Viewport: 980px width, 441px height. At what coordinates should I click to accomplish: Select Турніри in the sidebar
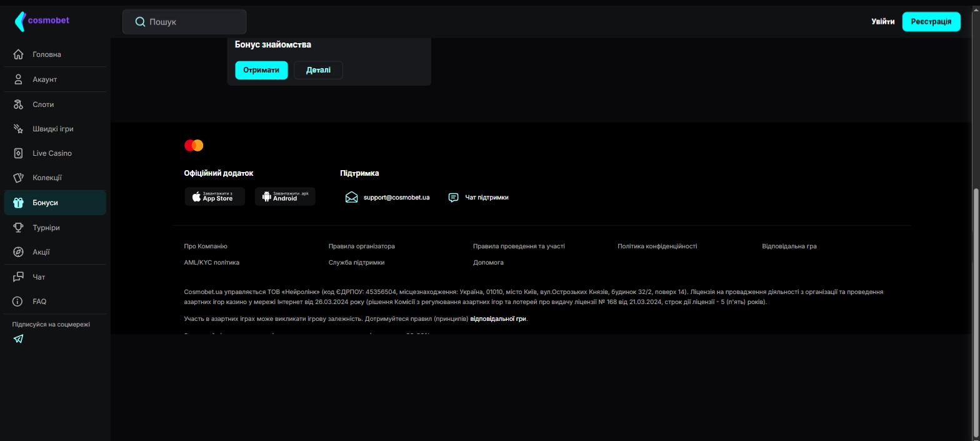[55, 228]
